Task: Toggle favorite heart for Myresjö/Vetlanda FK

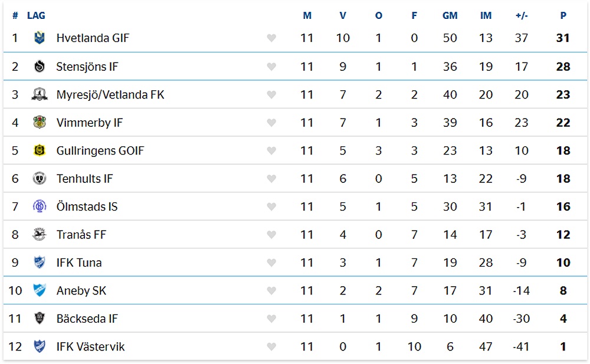Action: [x=271, y=95]
